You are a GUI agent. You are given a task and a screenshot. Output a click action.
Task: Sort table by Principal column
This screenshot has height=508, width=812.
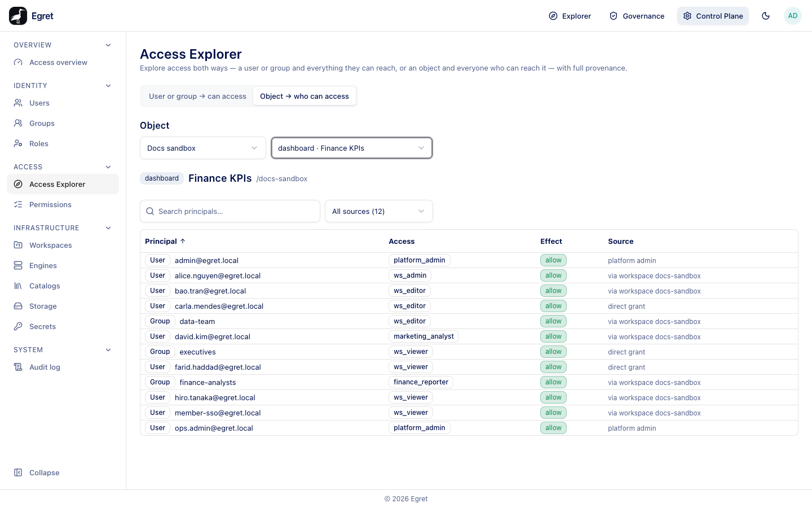click(x=165, y=242)
